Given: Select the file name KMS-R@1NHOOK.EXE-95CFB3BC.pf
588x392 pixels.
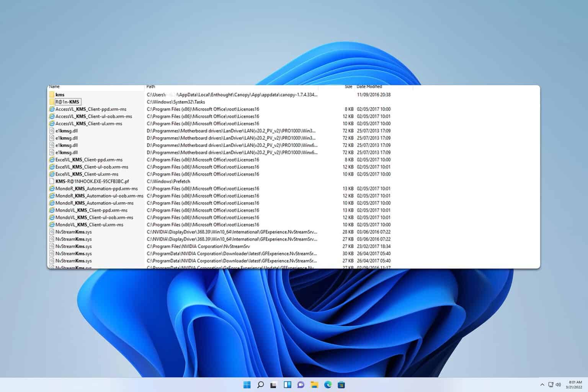Looking at the screenshot, I should 92,181.
